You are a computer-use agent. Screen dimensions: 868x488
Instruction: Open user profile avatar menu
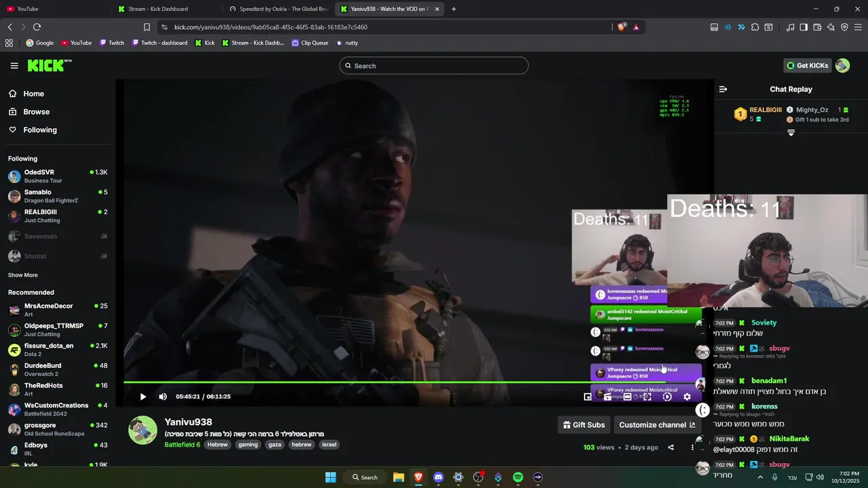point(842,66)
